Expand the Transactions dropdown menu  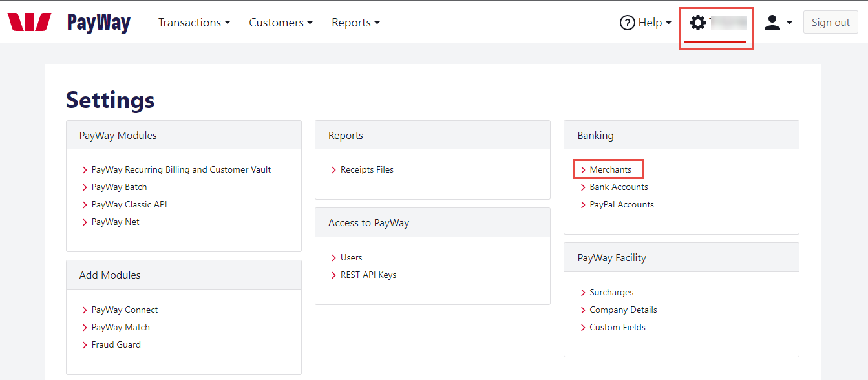(x=195, y=23)
